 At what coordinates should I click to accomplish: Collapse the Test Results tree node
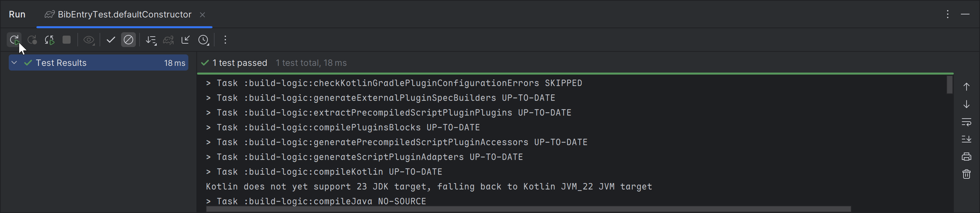pyautogui.click(x=14, y=62)
